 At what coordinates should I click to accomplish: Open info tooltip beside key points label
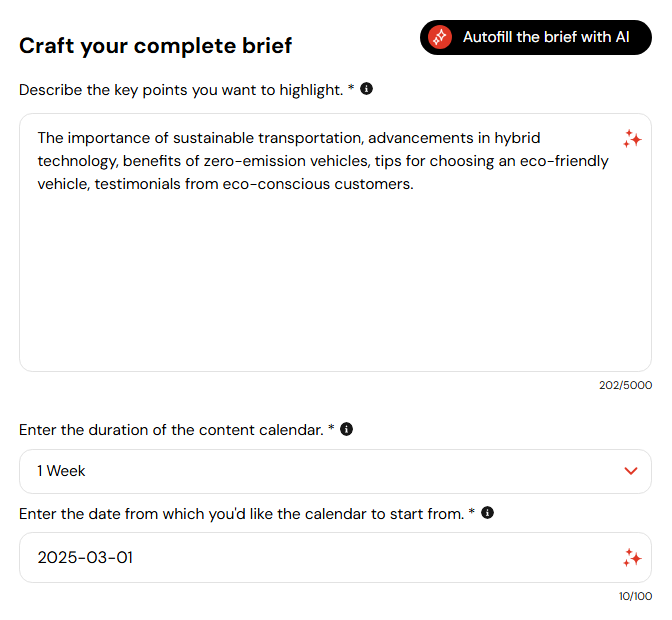click(x=366, y=89)
